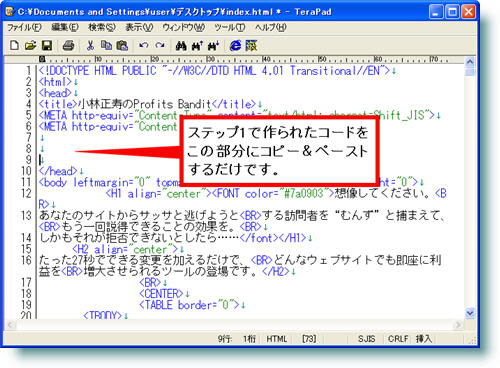Close the TeraPad window

(469, 12)
